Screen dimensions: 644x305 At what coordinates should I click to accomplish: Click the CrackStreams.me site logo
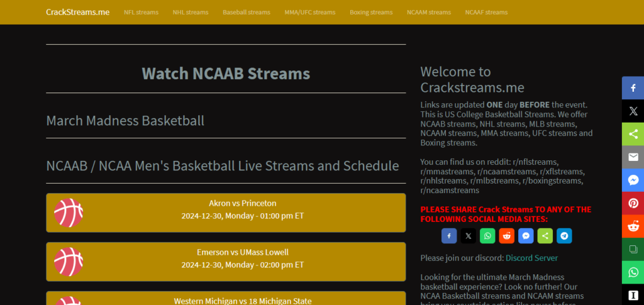pos(77,12)
